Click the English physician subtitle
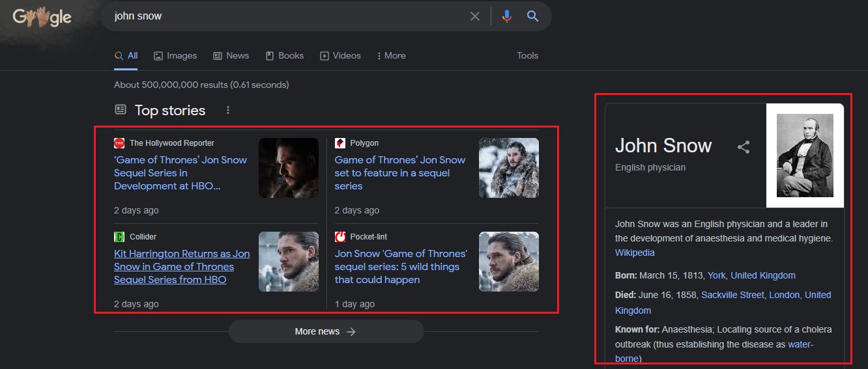 click(x=650, y=167)
